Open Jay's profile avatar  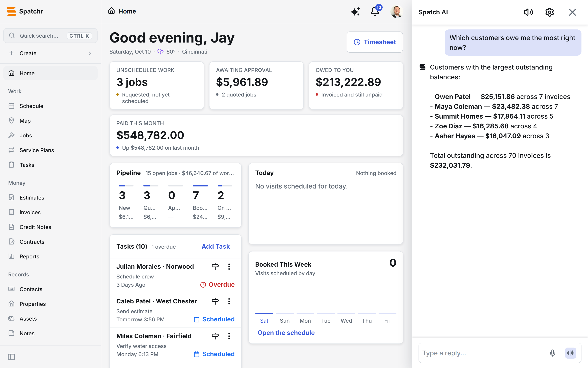pos(396,11)
